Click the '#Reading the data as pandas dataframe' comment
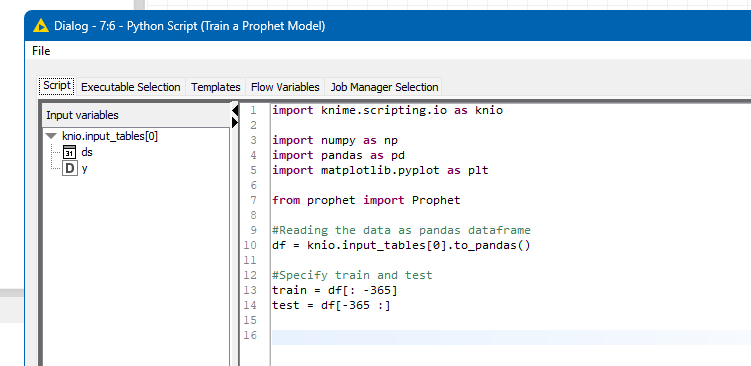This screenshot has width=751, height=366. click(401, 230)
